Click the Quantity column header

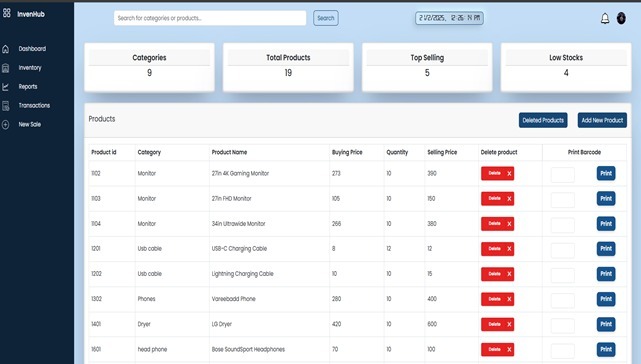pyautogui.click(x=397, y=152)
